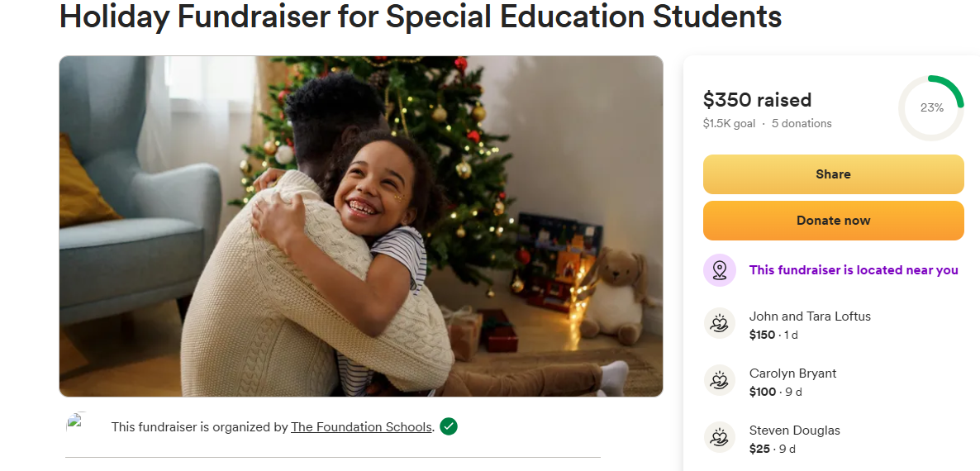The height and width of the screenshot is (471, 980).
Task: Click the 23% progress ring
Action: click(x=931, y=107)
